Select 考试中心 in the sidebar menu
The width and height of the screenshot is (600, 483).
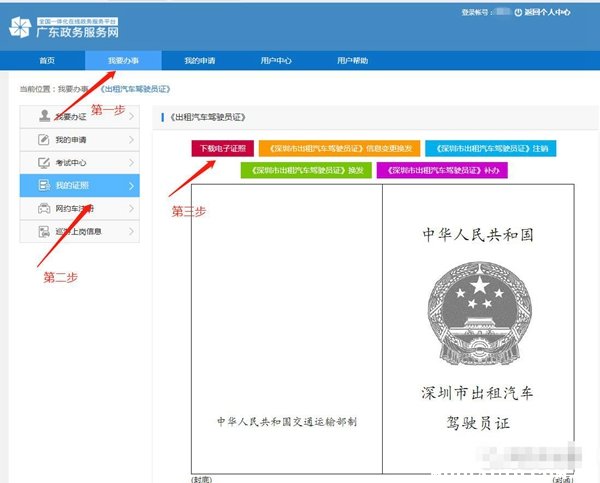(80, 163)
